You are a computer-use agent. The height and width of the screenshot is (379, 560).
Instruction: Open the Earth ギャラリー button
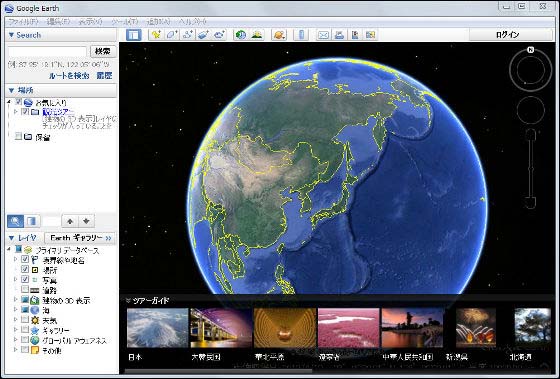80,238
